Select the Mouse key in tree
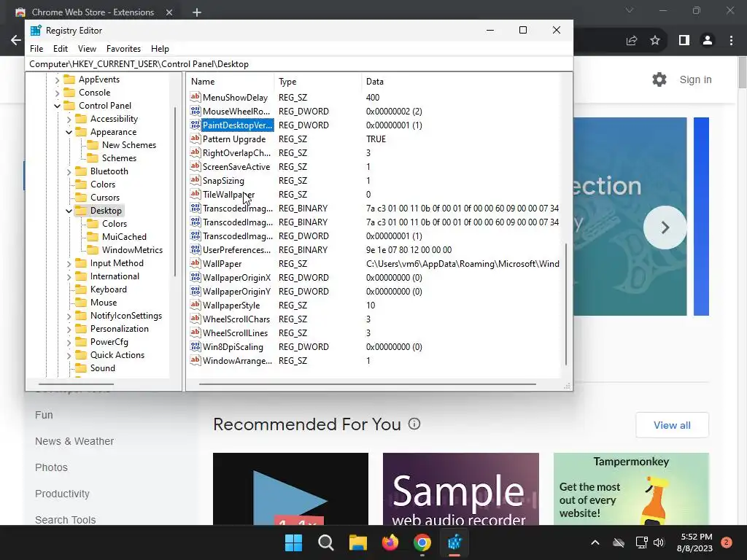The image size is (747, 560). pos(104,303)
